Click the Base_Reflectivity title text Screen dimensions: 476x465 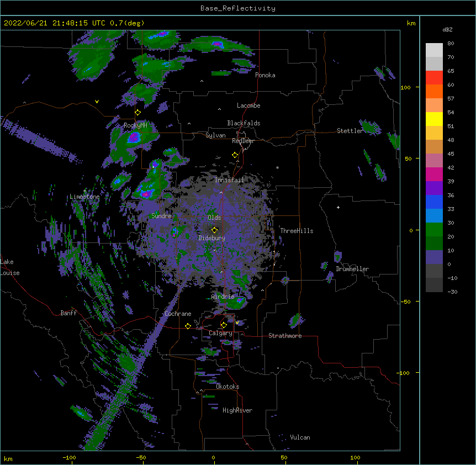238,8
